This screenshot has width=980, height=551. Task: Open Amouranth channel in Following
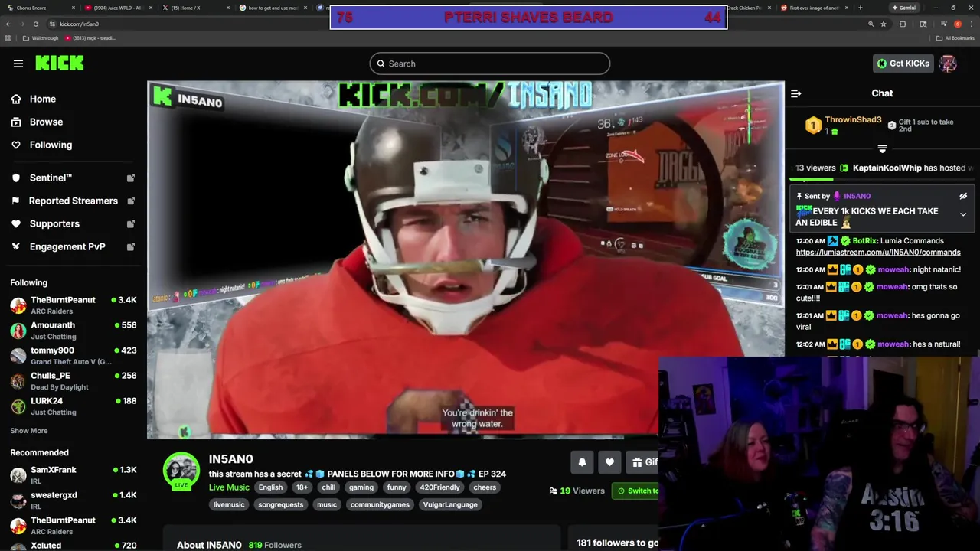tap(73, 331)
